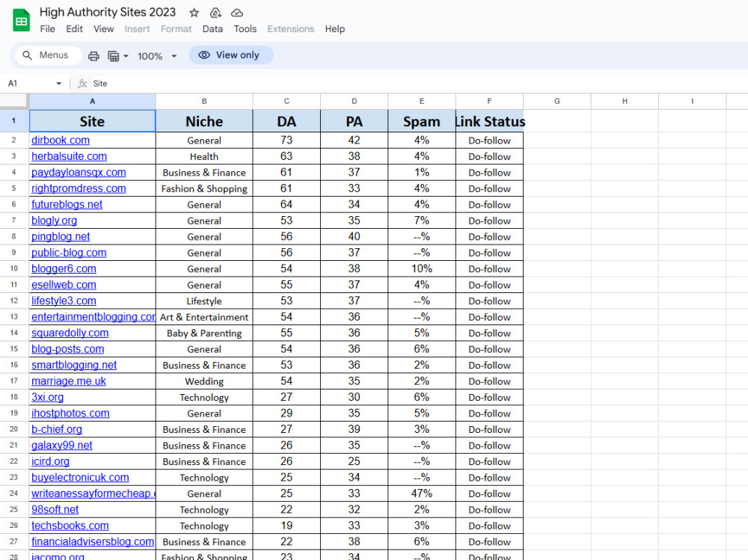Select the Wedding niche cell
Viewport: 748px width, 560px height.
204,381
